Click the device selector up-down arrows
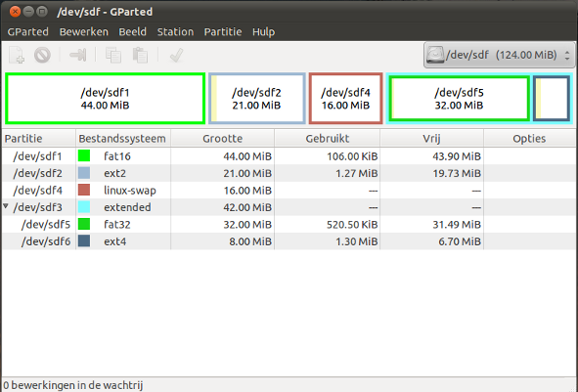Image resolution: width=578 pixels, height=392 pixels. point(567,56)
